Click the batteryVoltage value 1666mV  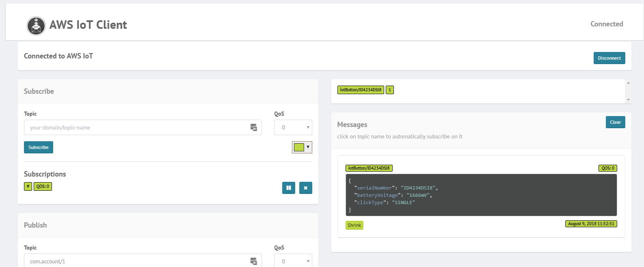coord(418,195)
